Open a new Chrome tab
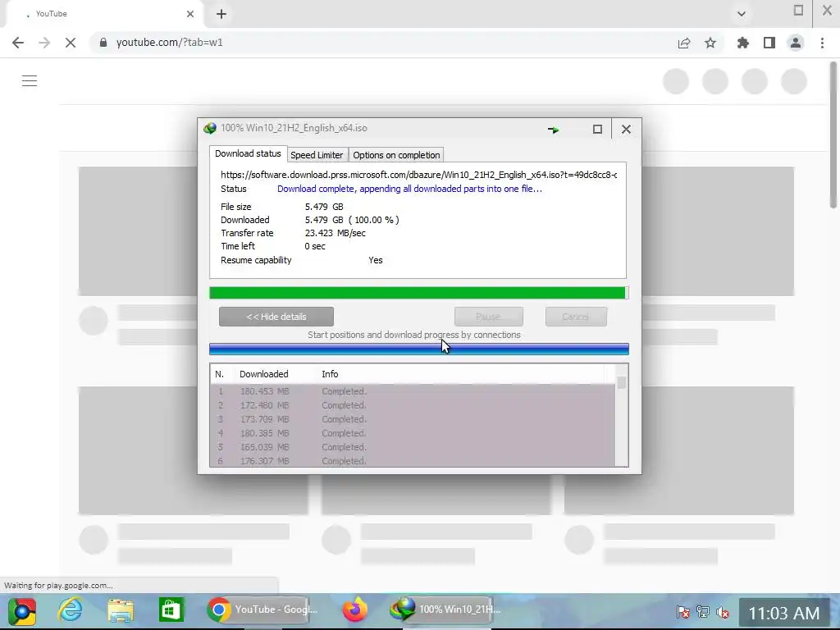 221,14
